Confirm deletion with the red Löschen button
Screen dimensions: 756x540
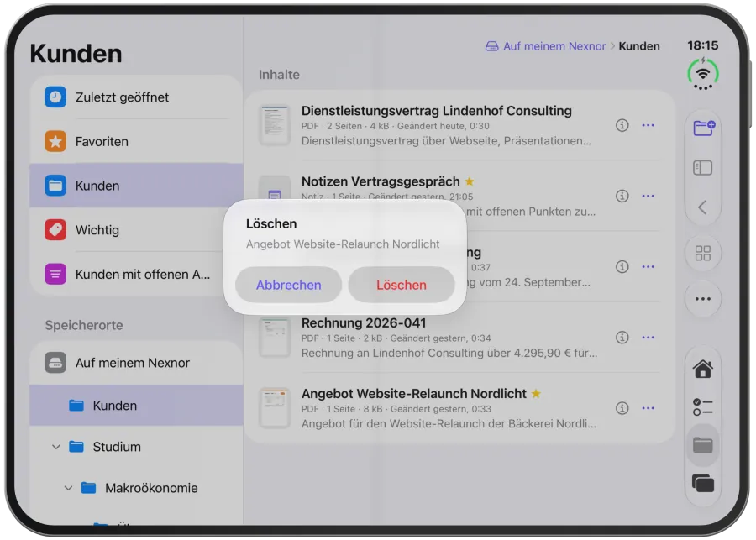pyautogui.click(x=402, y=285)
